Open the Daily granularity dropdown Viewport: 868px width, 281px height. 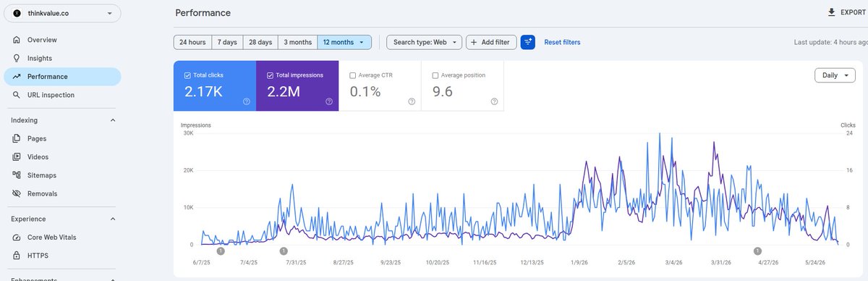tap(834, 75)
